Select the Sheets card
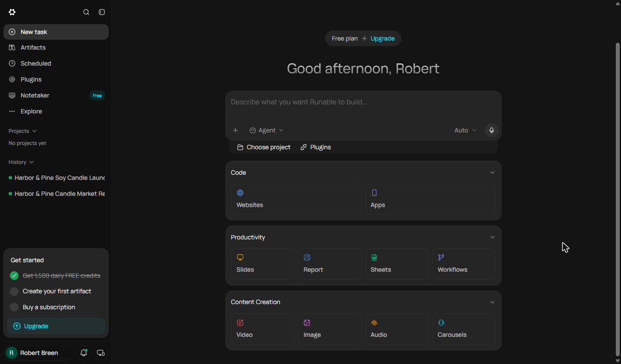The image size is (621, 364). pos(397,264)
